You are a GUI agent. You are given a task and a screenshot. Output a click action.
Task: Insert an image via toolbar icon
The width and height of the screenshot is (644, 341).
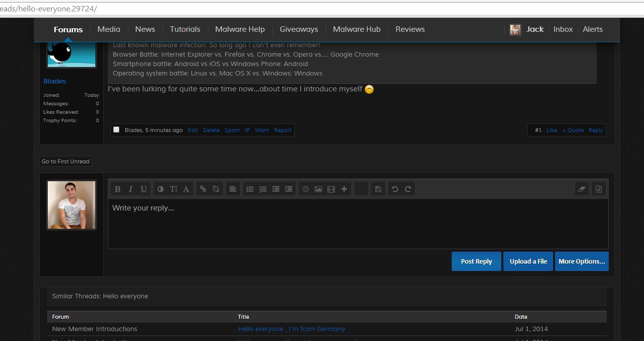(x=319, y=189)
